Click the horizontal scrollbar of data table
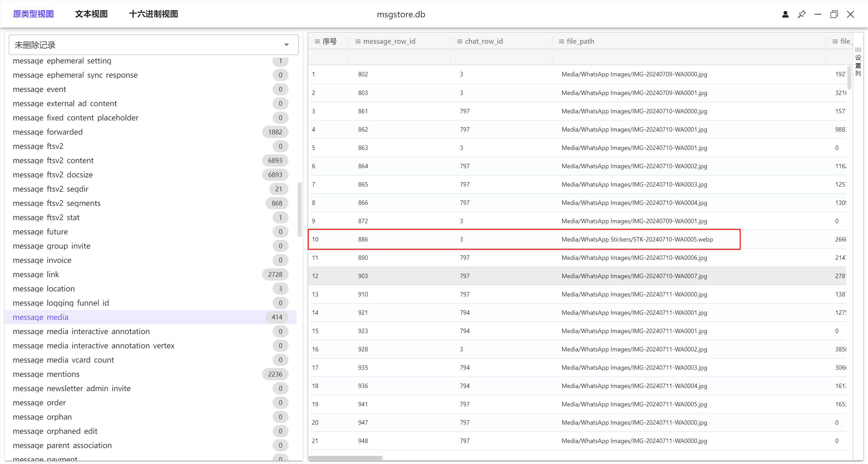This screenshot has height=464, width=868. coord(346,458)
